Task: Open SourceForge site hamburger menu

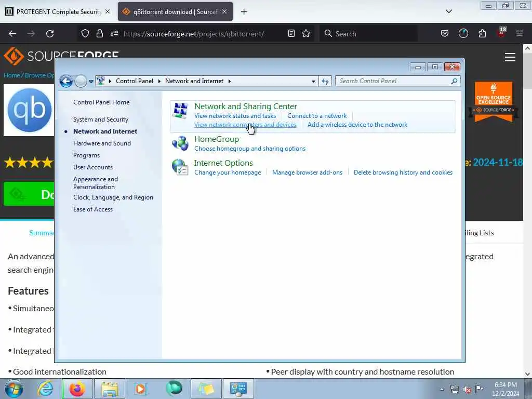Action: (510, 57)
